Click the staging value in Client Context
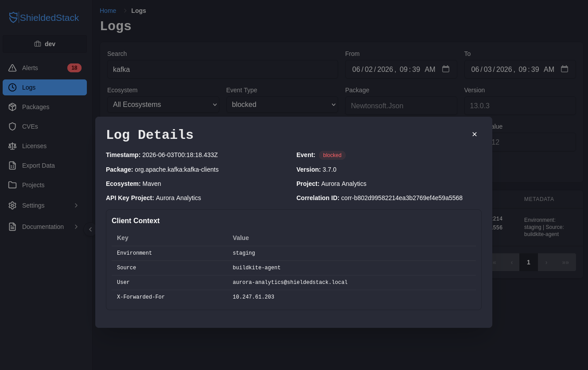This screenshot has height=370, width=588. tap(244, 253)
